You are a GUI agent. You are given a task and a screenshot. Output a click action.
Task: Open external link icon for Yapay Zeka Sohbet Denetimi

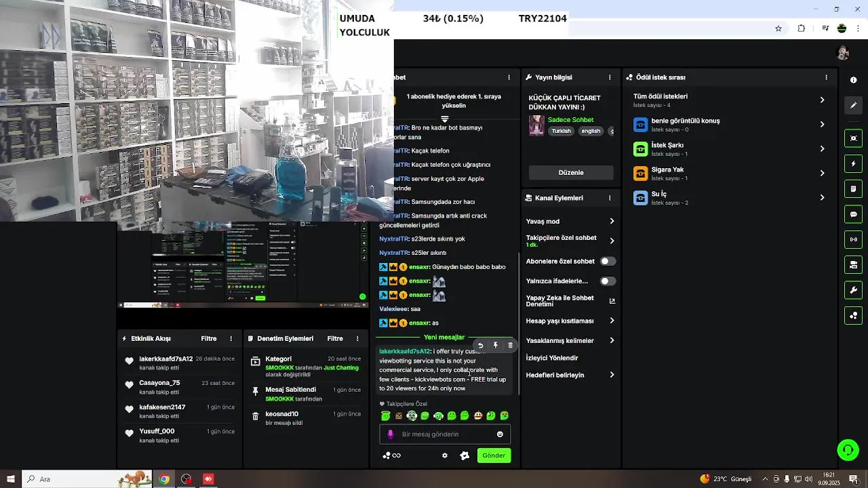click(x=612, y=301)
